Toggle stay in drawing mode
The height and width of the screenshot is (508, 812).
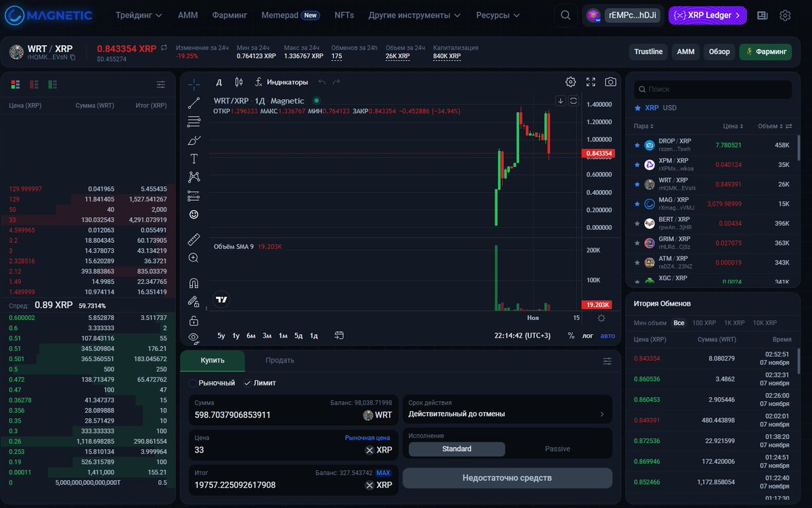click(194, 302)
